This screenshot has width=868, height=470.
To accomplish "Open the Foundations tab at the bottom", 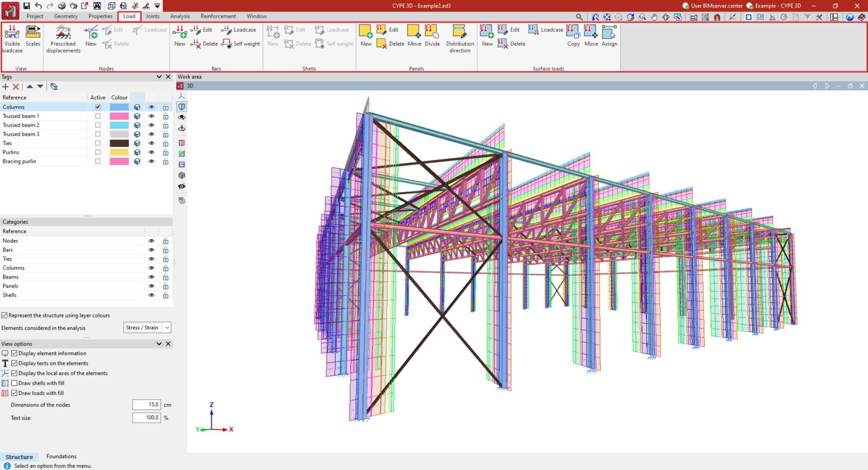I will point(60,456).
